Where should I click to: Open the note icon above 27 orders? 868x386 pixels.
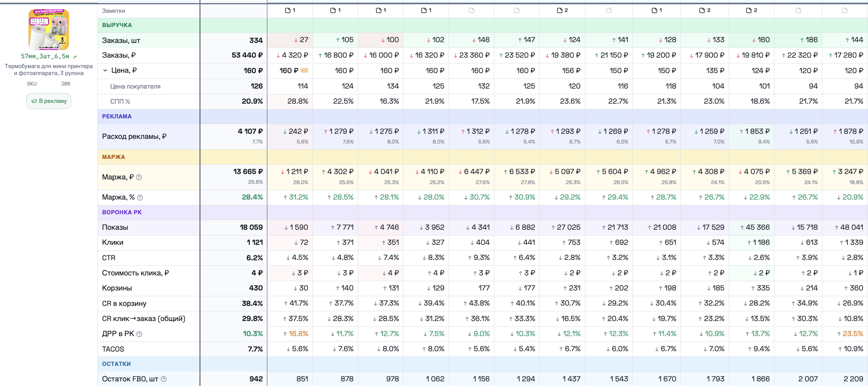click(x=287, y=10)
